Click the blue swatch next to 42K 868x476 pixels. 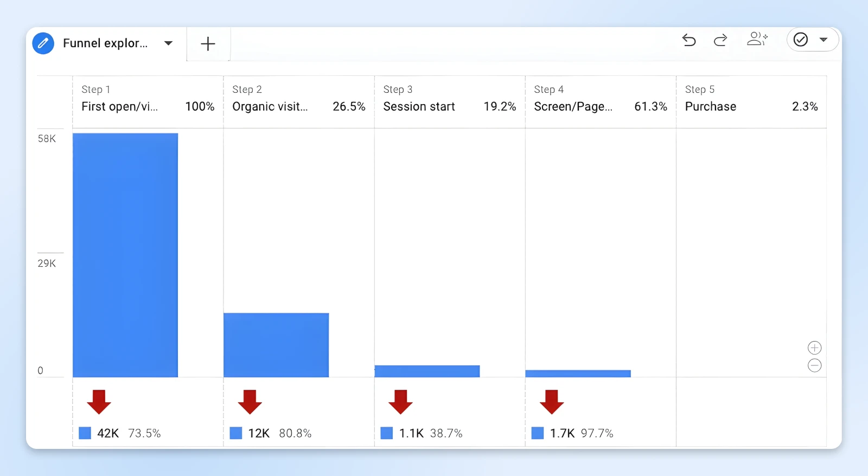tap(85, 433)
